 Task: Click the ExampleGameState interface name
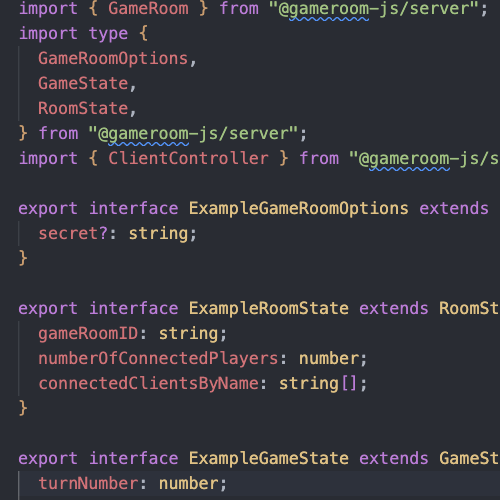(269, 459)
